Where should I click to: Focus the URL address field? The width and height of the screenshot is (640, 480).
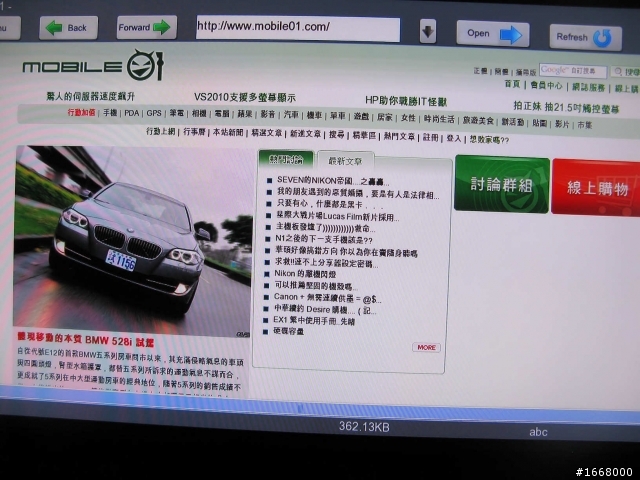(x=298, y=29)
